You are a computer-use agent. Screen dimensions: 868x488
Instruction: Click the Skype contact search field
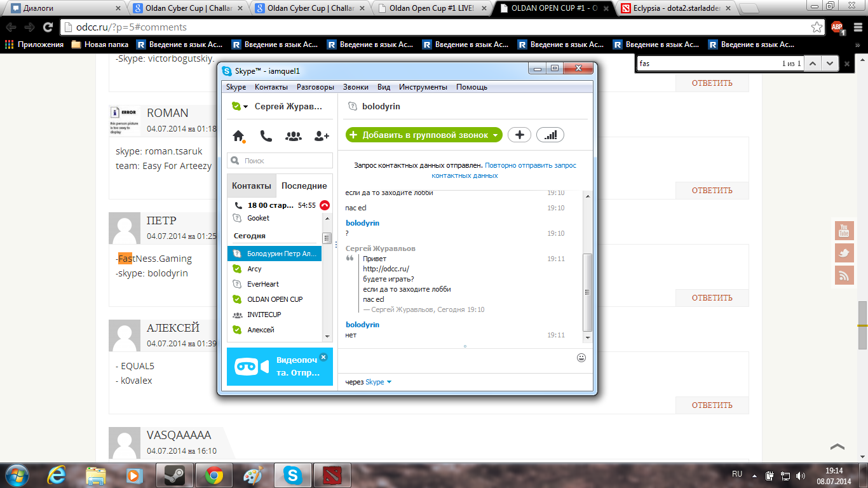(280, 161)
